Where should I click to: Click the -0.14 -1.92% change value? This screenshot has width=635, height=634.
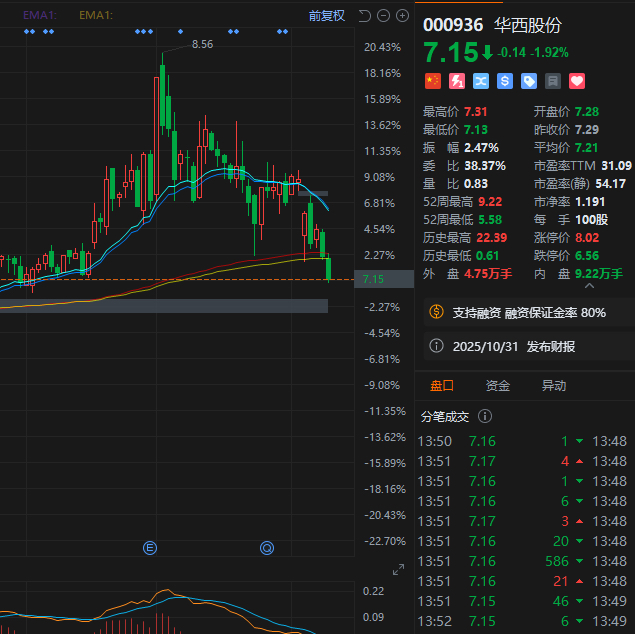click(533, 53)
